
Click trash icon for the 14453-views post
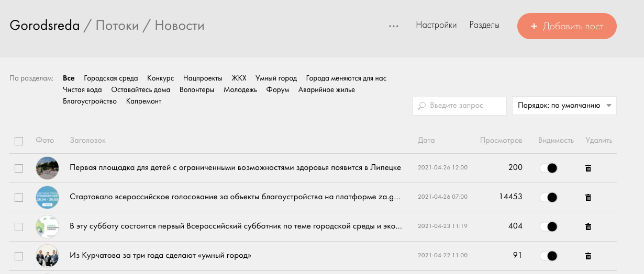588,197
